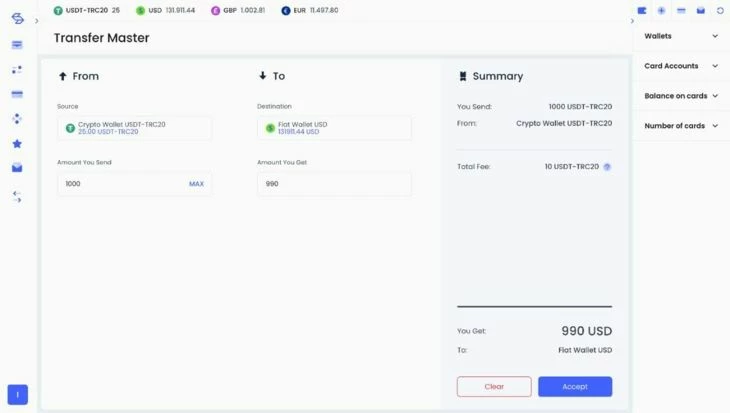Open the credit card icon above the four-dots icon
Viewport: 730px width, 413px height.
pos(17,94)
